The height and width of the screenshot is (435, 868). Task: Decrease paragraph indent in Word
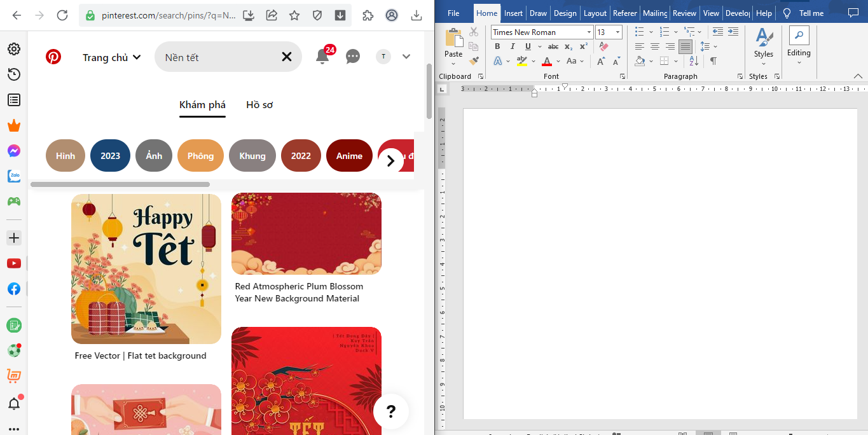click(x=718, y=32)
